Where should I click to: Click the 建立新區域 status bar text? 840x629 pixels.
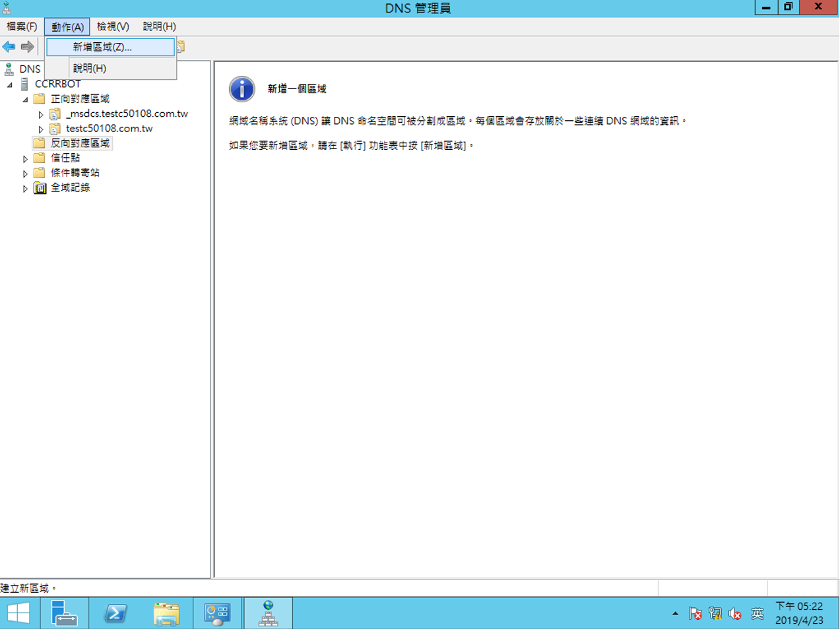[28, 588]
